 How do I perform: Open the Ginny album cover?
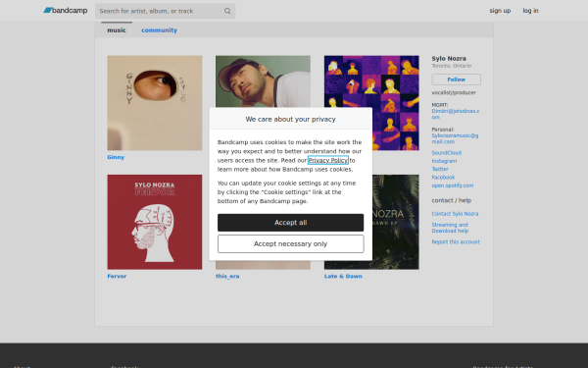[x=155, y=103]
